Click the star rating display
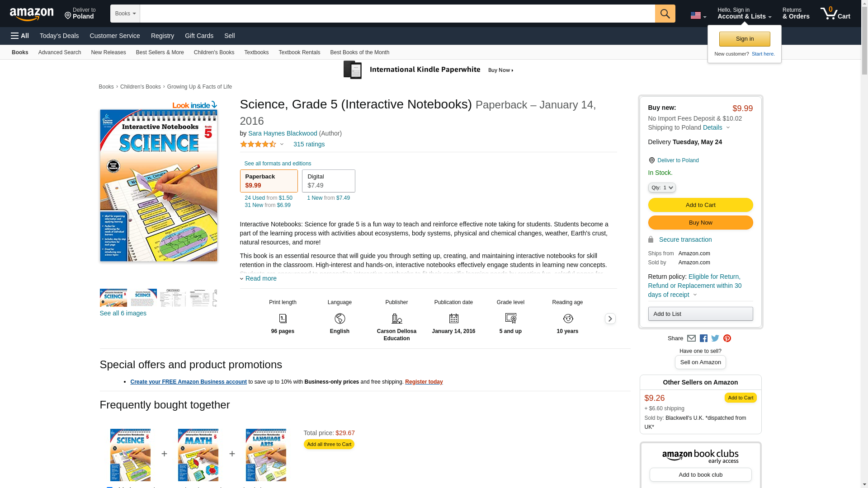 (x=258, y=144)
